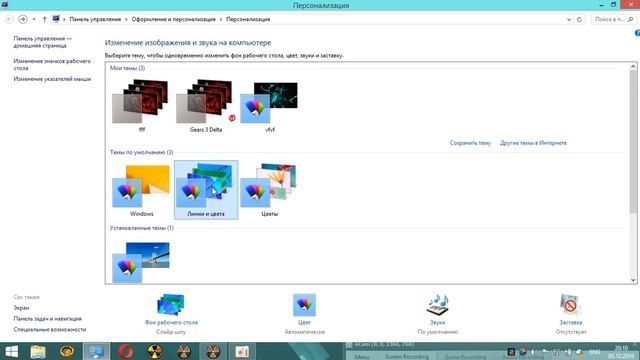Refresh the Personalization page
The width and height of the screenshot is (640, 360).
pyautogui.click(x=579, y=19)
